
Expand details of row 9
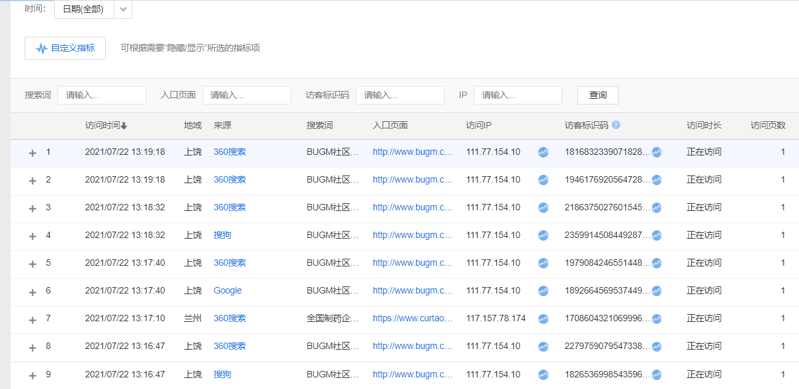coord(33,375)
